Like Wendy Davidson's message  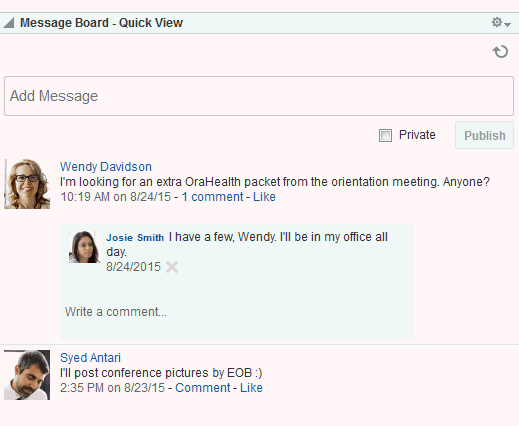(264, 197)
